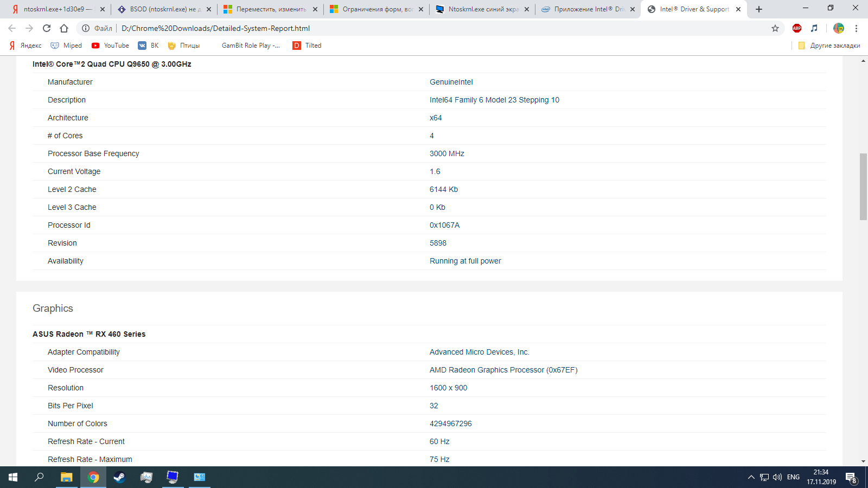Open the media control music note icon
868x488 pixels.
pyautogui.click(x=814, y=28)
